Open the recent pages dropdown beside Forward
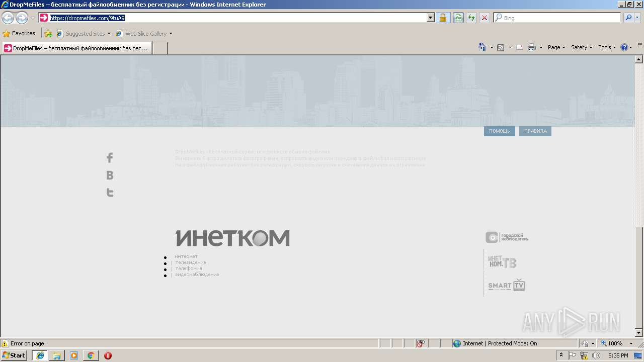 [33, 18]
